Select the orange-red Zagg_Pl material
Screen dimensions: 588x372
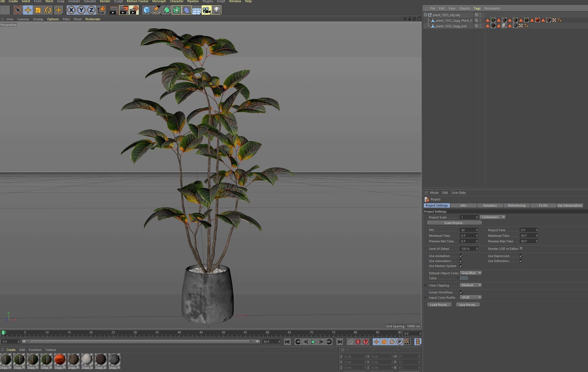coord(60,361)
